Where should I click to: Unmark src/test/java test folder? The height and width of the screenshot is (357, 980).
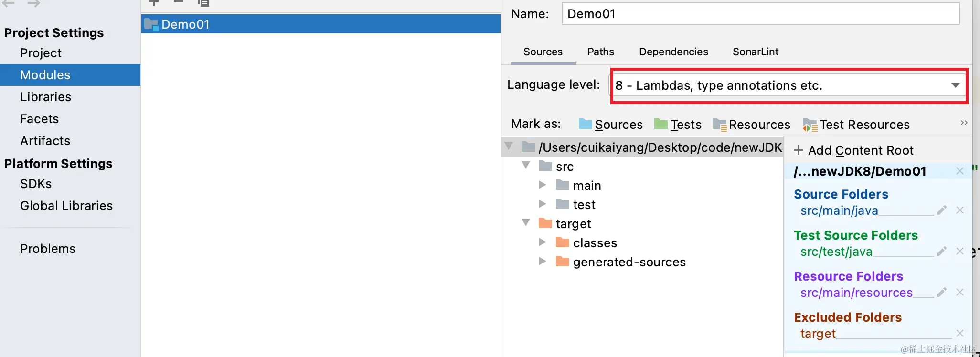[960, 251]
